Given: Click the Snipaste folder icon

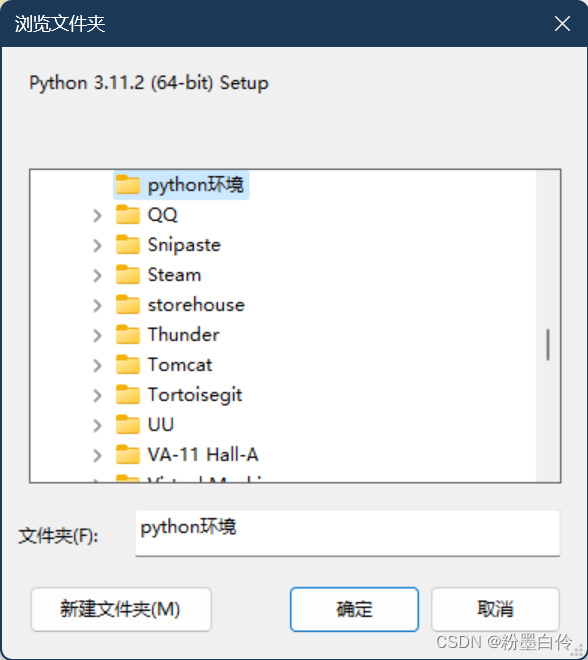Looking at the screenshot, I should click(128, 245).
